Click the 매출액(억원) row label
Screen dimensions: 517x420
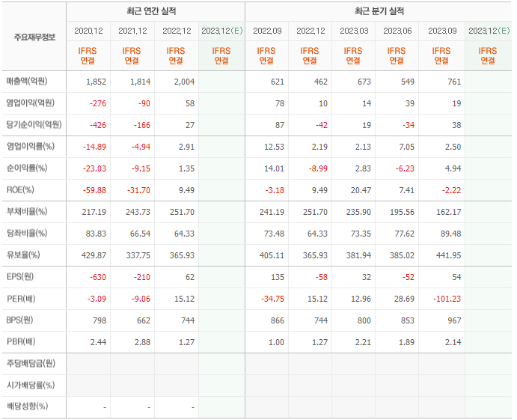tap(27, 81)
